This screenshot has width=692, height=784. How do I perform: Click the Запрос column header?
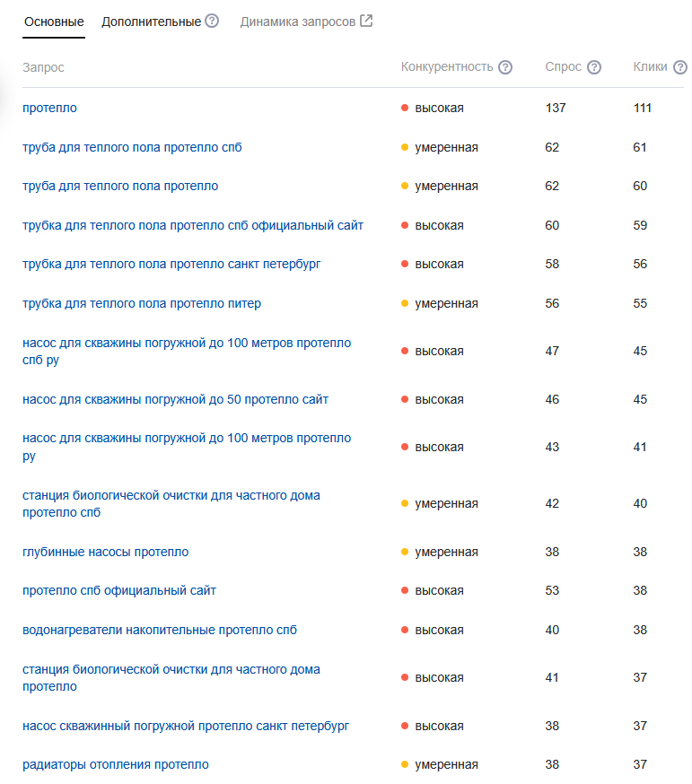pos(43,67)
